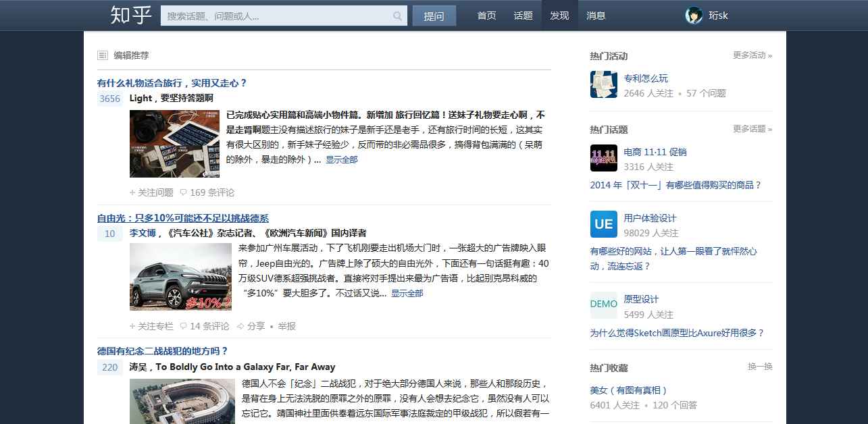This screenshot has width=868, height=424.
Task: Open the 专利怎么玩 title link
Action: click(x=646, y=78)
